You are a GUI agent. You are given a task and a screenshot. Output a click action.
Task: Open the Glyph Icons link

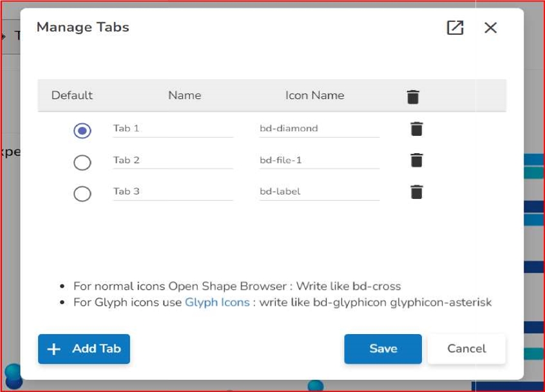tap(217, 302)
